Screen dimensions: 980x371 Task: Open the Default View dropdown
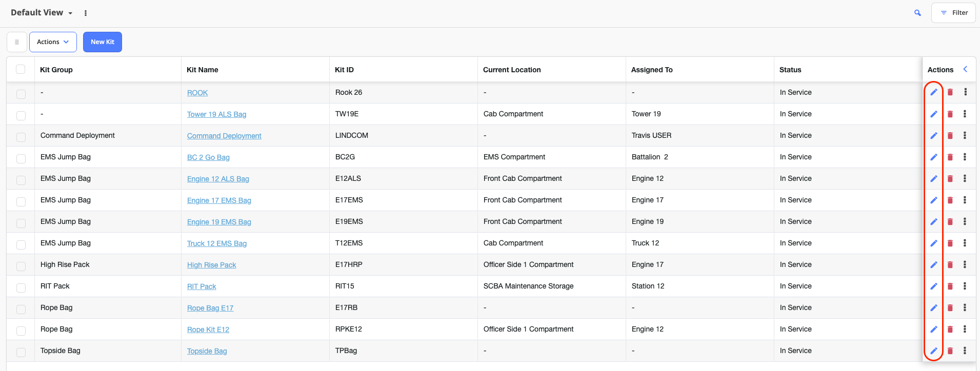(x=42, y=13)
